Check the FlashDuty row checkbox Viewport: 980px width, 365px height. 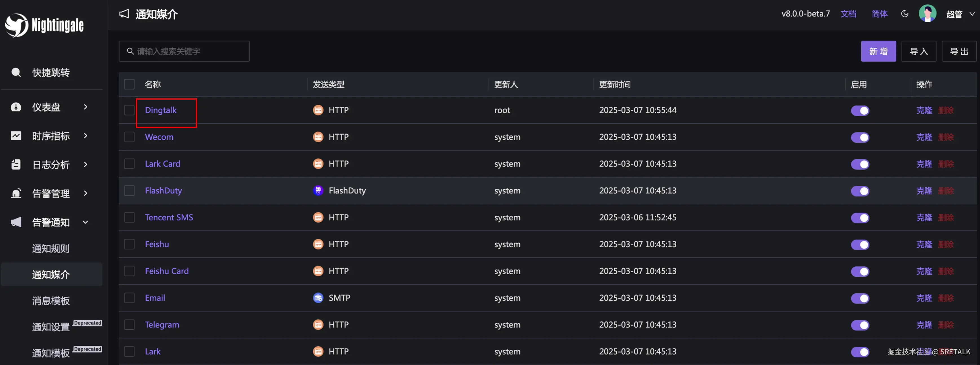pyautogui.click(x=129, y=190)
